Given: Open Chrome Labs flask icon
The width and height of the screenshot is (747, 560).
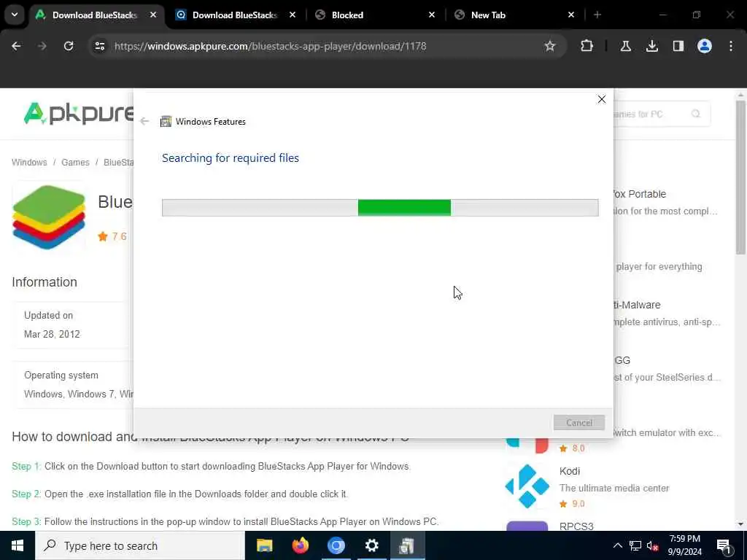Looking at the screenshot, I should click(625, 46).
